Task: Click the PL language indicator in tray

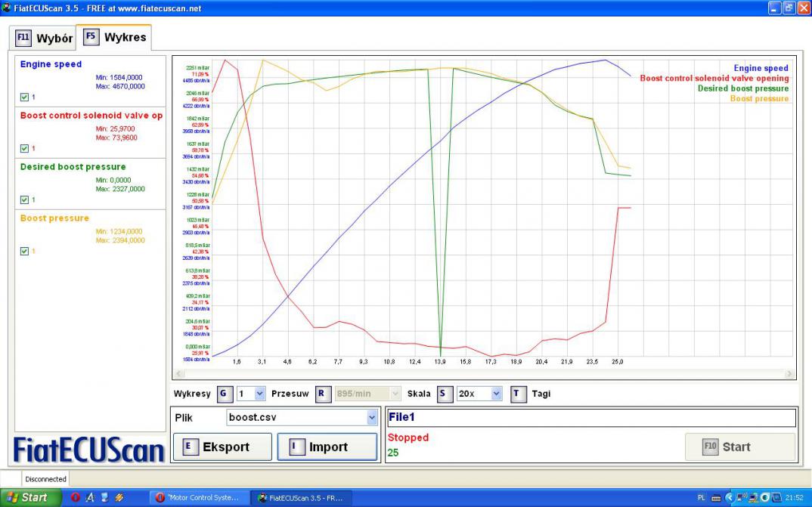Action: [x=701, y=498]
